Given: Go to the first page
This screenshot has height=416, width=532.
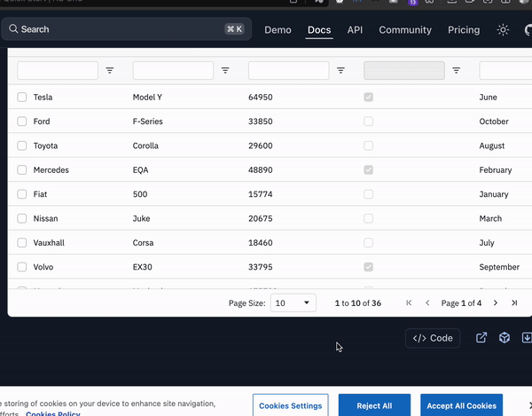Looking at the screenshot, I should [409, 302].
